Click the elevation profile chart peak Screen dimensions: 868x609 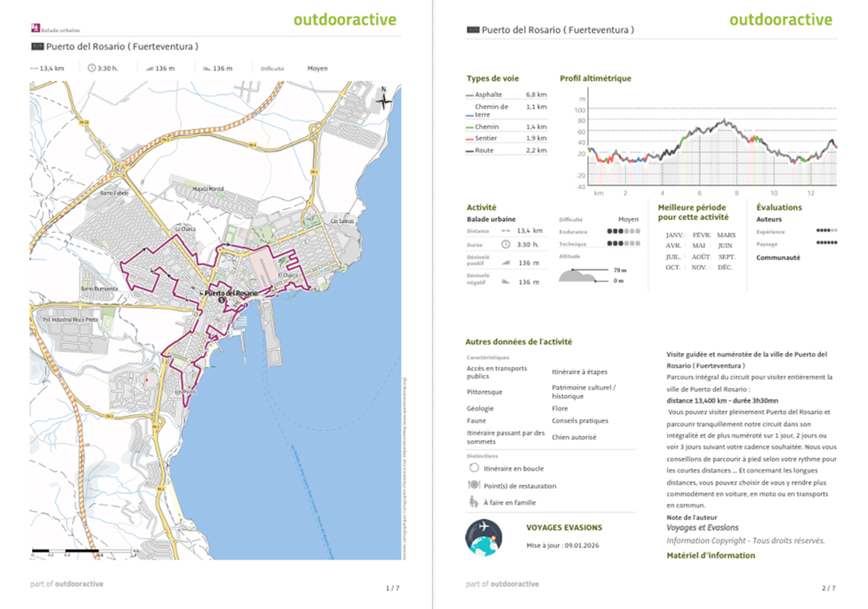pos(723,120)
